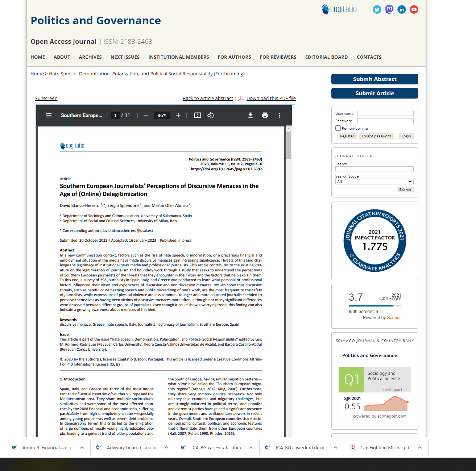
Task: Rotate the PDF counterclockwise
Action: (x=211, y=115)
